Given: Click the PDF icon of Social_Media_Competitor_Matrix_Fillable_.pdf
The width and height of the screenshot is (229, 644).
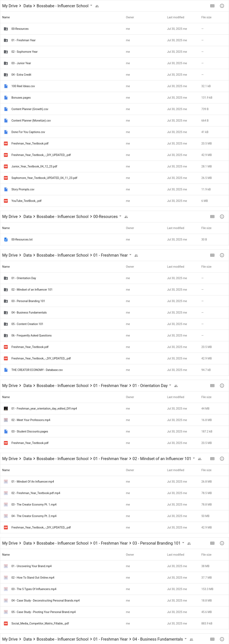Looking at the screenshot, I should 6,623.
